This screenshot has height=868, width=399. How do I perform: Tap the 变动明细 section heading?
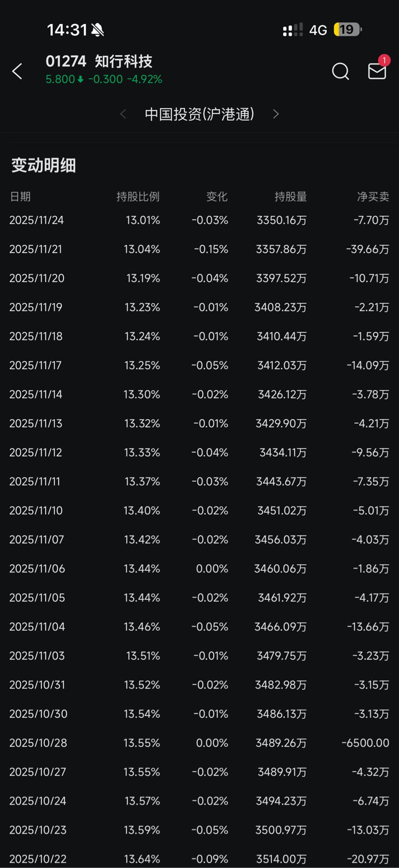44,165
